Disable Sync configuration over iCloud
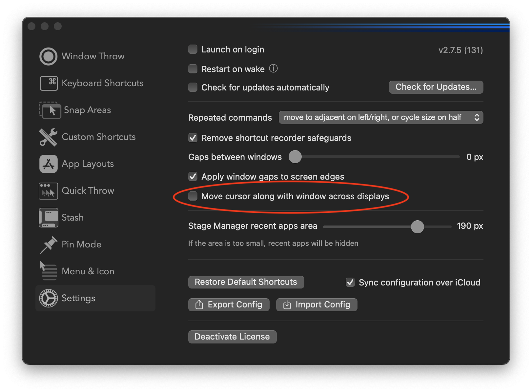Viewport: 532px width, 392px height. (x=350, y=282)
